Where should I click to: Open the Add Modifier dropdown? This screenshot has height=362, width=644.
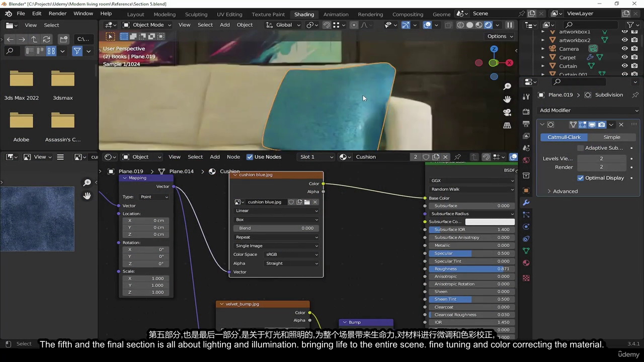click(588, 110)
